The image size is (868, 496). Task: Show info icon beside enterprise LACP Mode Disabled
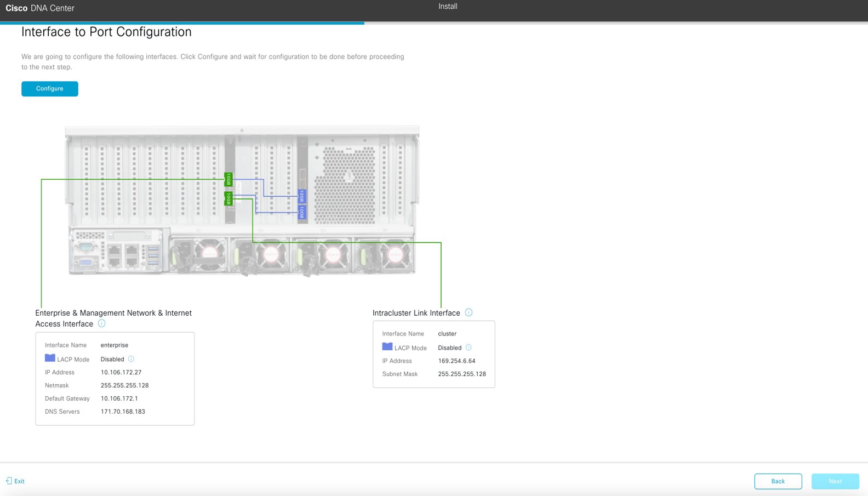(x=131, y=359)
